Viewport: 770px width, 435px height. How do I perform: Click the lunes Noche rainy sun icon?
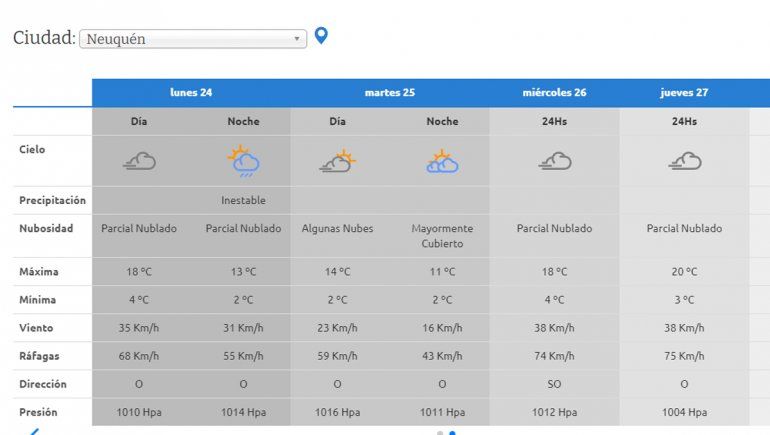point(243,161)
